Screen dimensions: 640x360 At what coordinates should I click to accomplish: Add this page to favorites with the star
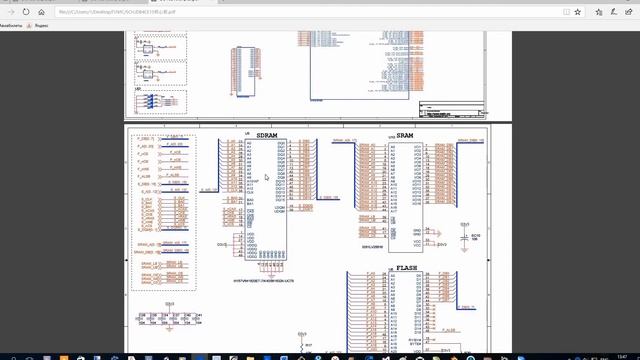pos(578,12)
